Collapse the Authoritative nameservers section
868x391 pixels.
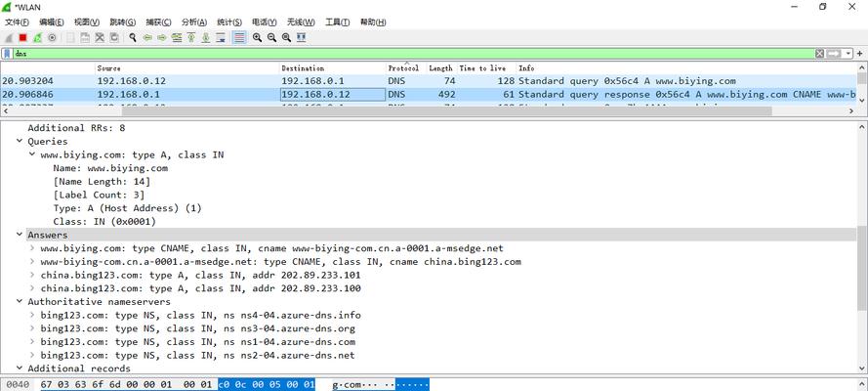(20, 302)
